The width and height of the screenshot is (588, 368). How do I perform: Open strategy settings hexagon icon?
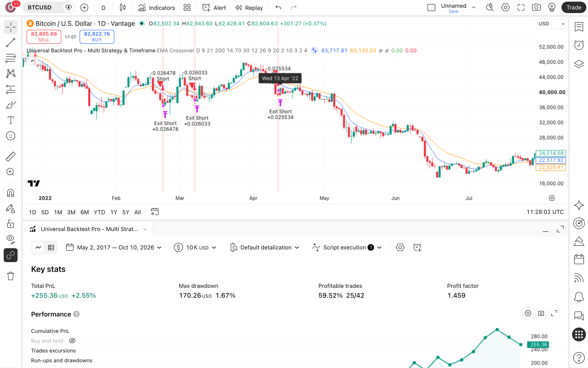pos(400,248)
